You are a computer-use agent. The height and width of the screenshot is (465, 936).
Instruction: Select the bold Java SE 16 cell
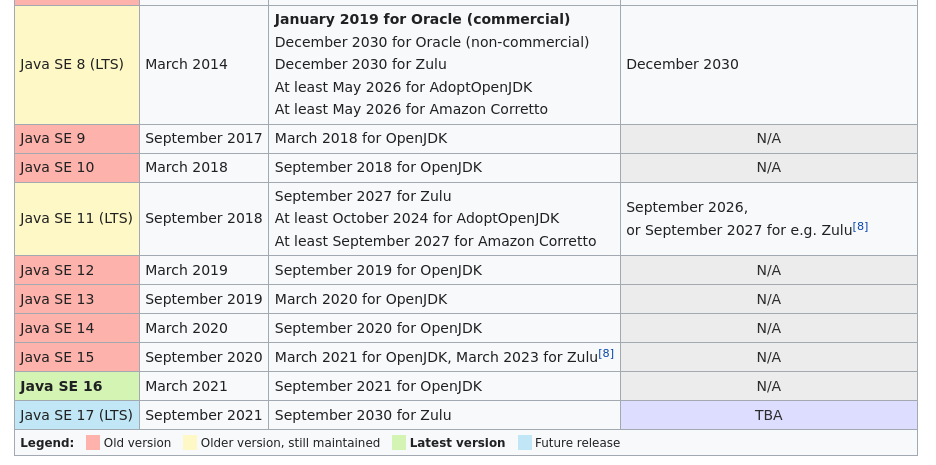click(x=77, y=386)
